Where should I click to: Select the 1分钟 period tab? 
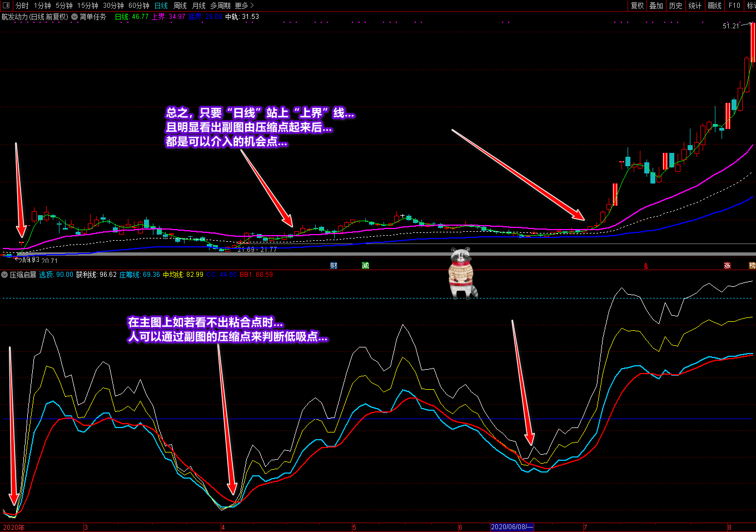click(42, 6)
